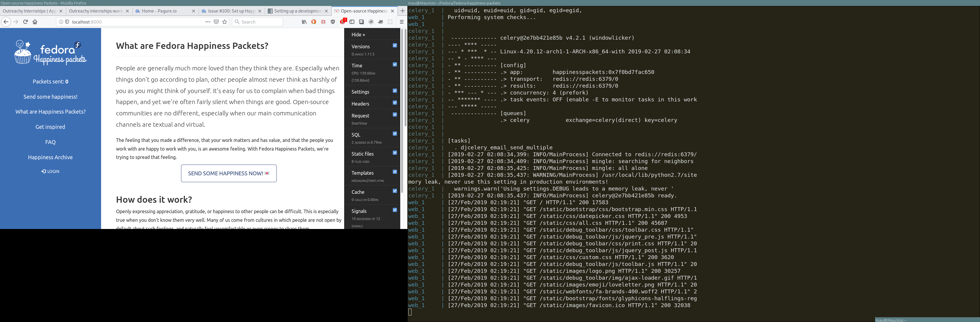The height and width of the screenshot is (322, 980).
Task: Expand the Static files debug panel
Action: pyautogui.click(x=363, y=154)
